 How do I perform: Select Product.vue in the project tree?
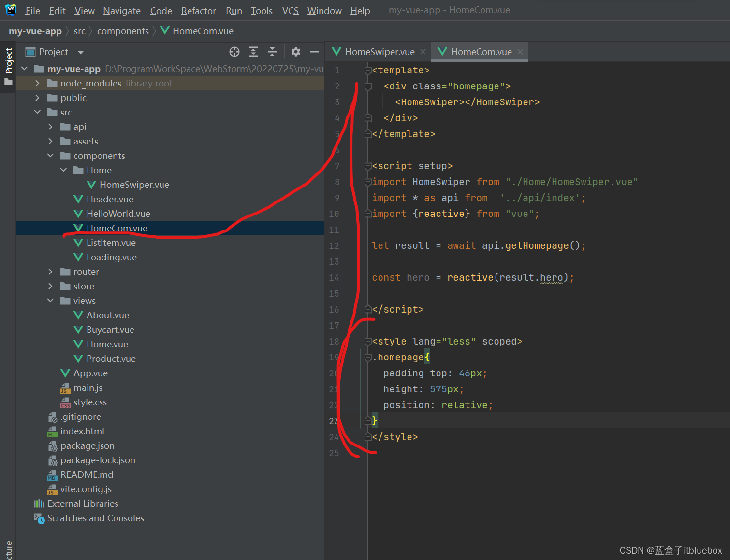coord(111,359)
